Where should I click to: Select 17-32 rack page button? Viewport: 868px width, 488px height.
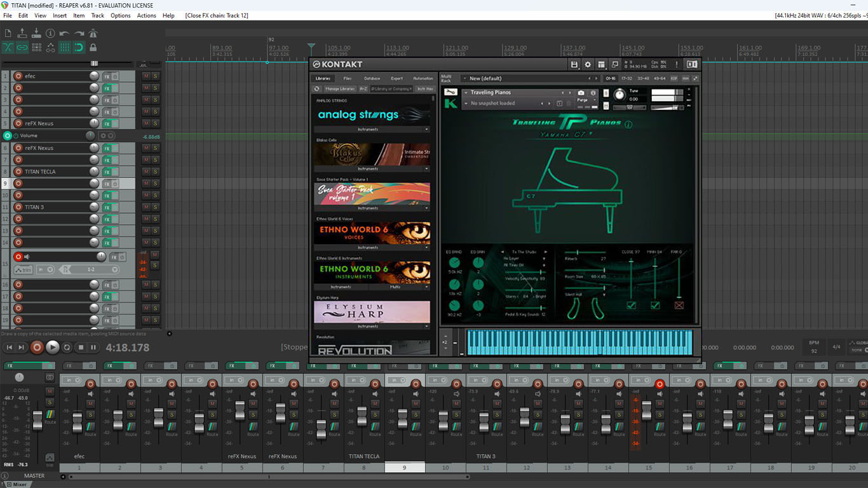pyautogui.click(x=627, y=78)
